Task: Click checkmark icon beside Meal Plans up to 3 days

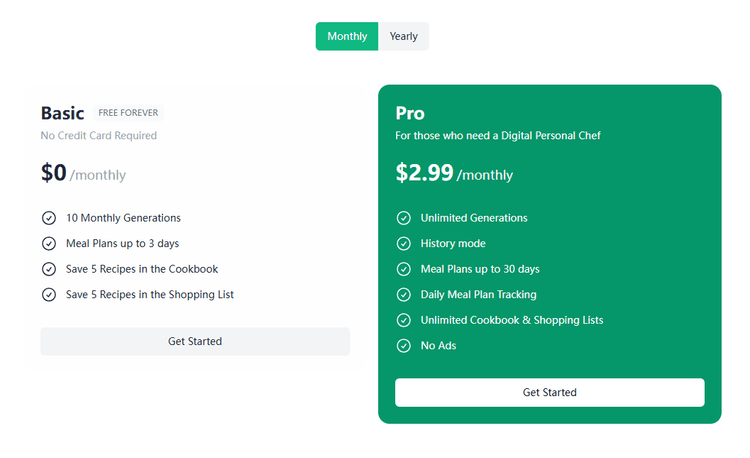Action: pyautogui.click(x=49, y=243)
